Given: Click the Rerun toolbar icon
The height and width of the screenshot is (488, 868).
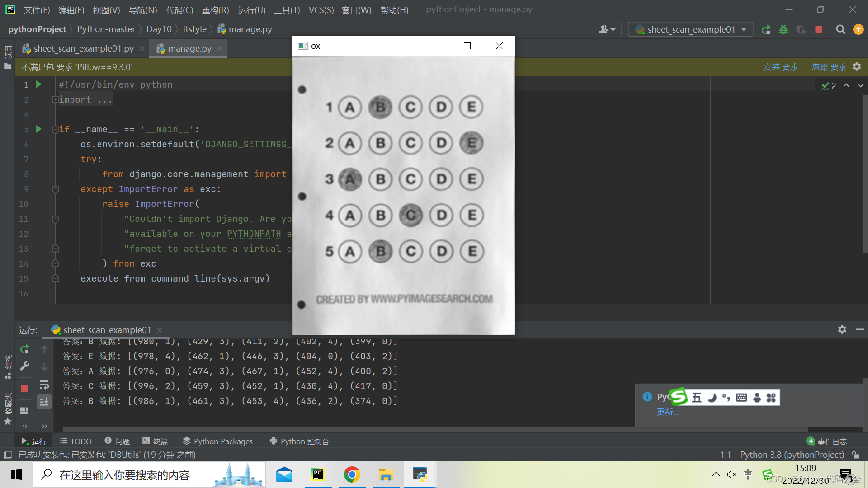Looking at the screenshot, I should 766,30.
